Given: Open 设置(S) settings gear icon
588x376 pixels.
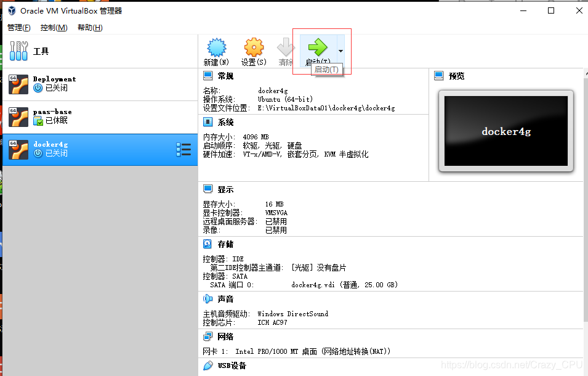Looking at the screenshot, I should pos(254,47).
